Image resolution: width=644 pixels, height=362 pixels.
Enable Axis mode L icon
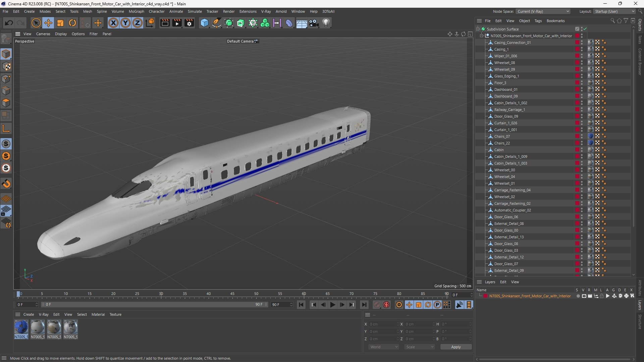[6, 128]
